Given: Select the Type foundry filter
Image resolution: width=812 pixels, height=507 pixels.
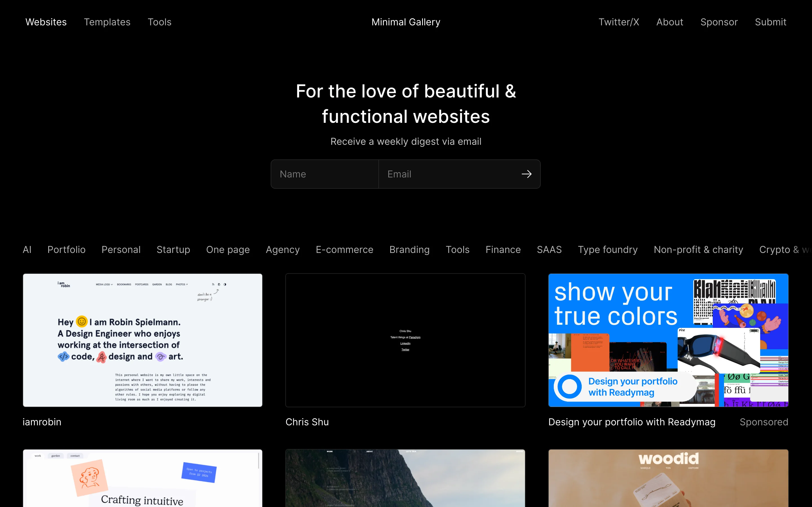Looking at the screenshot, I should 608,250.
